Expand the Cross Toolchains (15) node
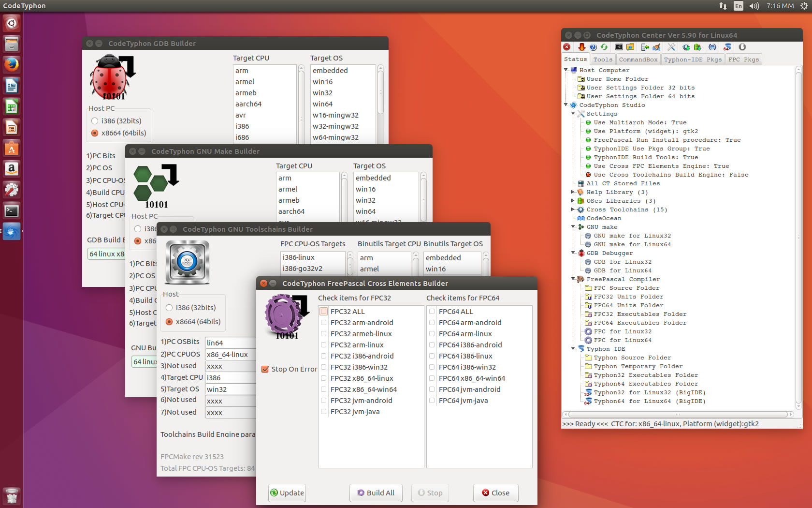812x508 pixels. (573, 209)
